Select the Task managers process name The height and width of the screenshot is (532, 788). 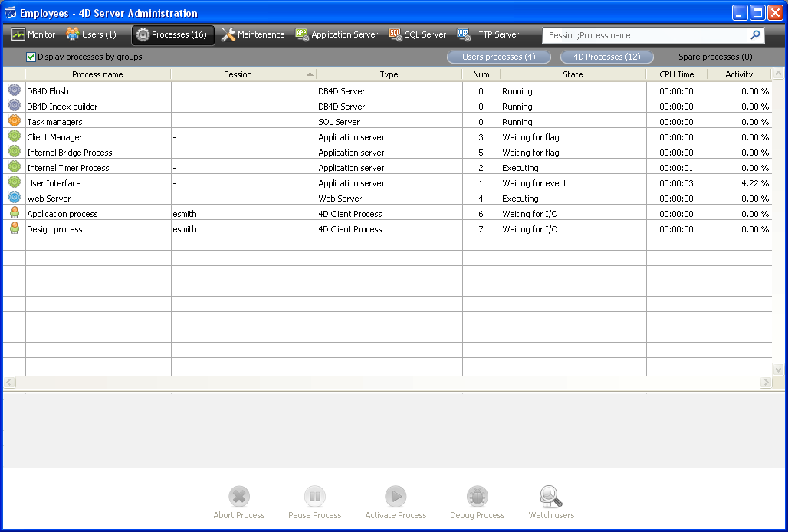click(x=54, y=122)
